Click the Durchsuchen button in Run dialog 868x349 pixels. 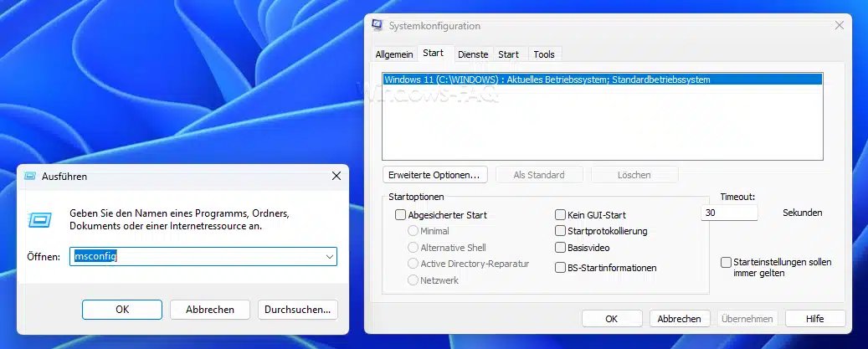tap(298, 310)
